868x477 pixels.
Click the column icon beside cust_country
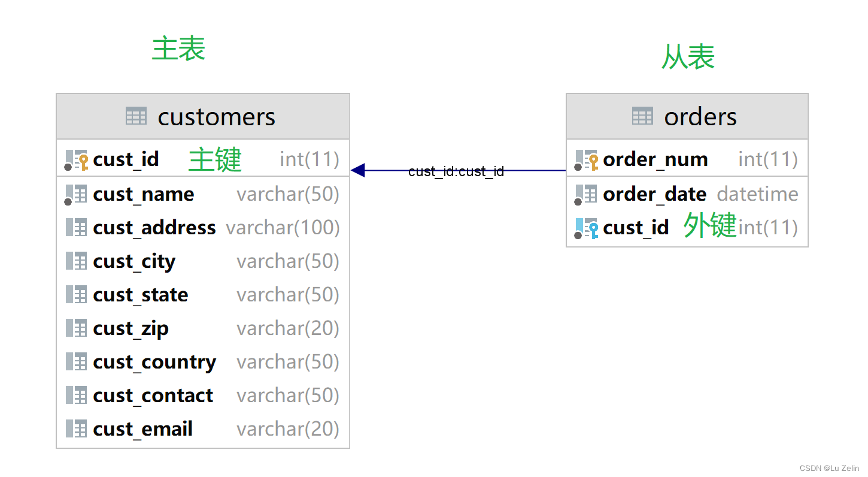pos(76,361)
